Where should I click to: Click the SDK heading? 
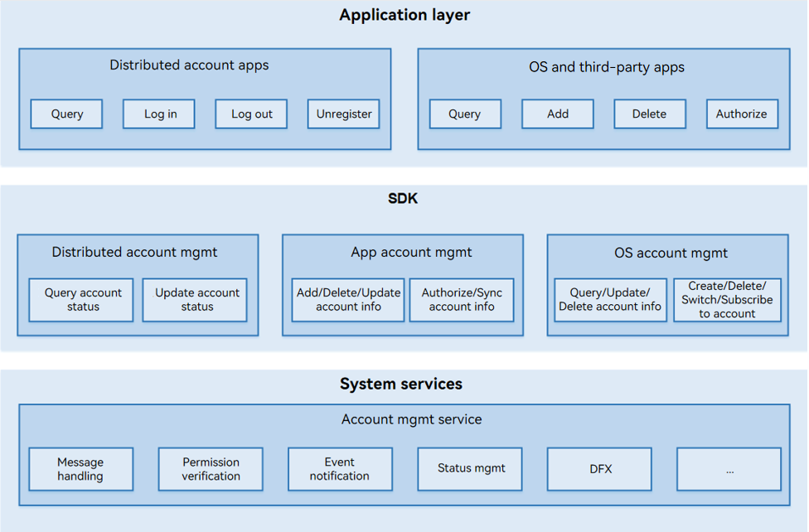point(403,199)
